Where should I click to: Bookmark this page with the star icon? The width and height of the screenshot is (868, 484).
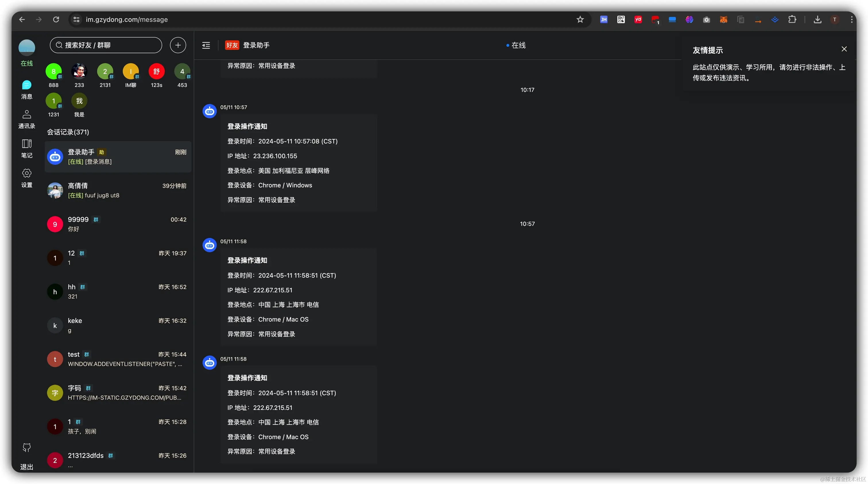(580, 20)
